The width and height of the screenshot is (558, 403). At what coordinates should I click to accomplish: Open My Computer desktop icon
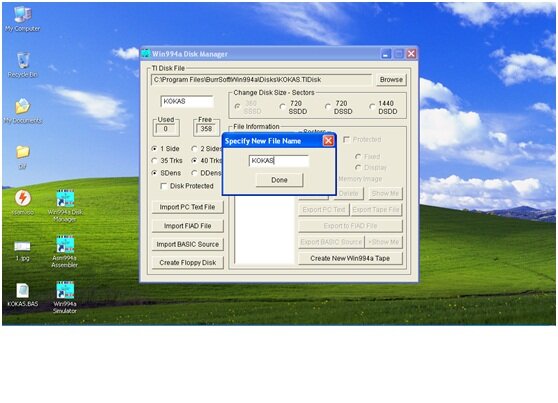22,19
